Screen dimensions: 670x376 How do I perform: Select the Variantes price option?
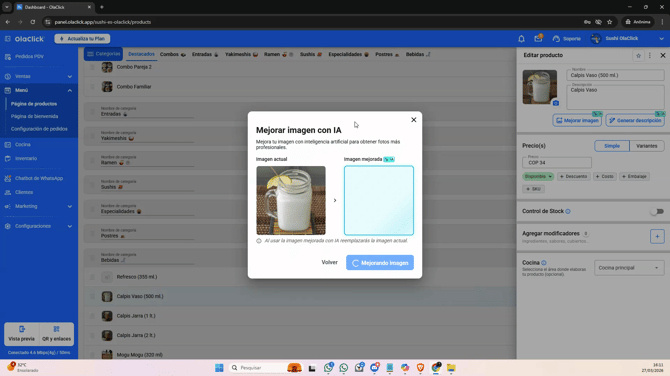click(x=647, y=146)
